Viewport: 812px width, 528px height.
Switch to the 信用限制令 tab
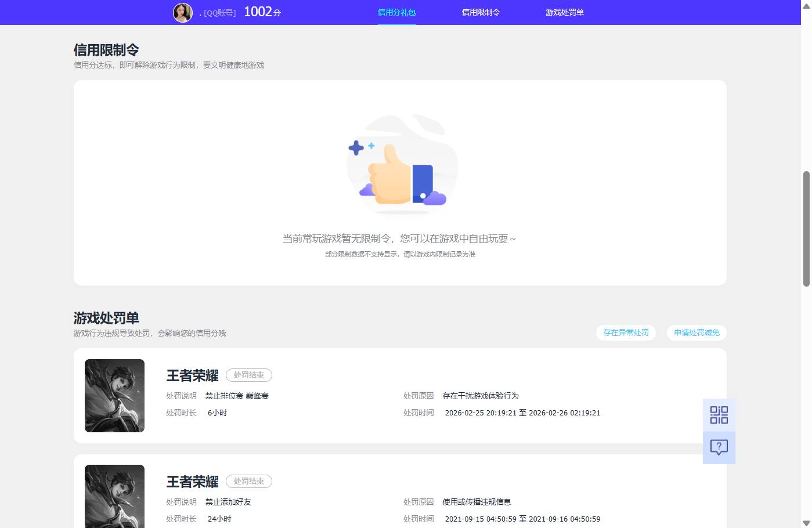481,12
